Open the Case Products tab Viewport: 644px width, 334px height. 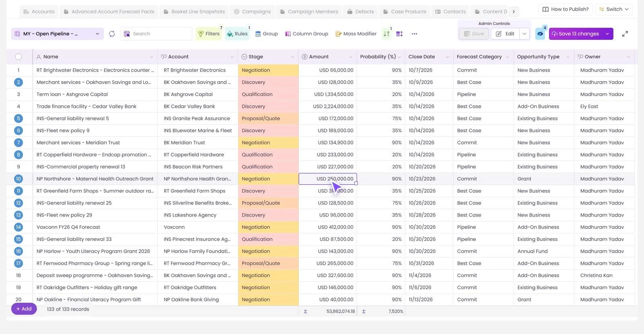click(405, 12)
